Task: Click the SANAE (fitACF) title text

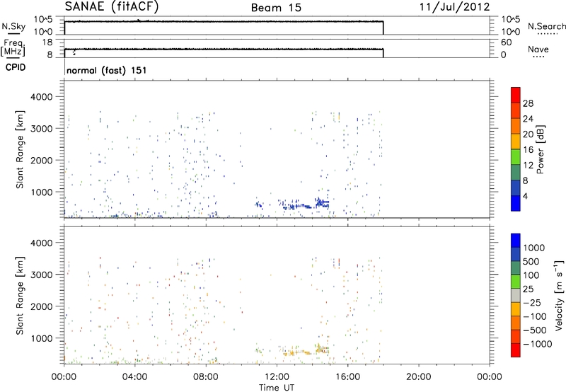Action: point(112,7)
